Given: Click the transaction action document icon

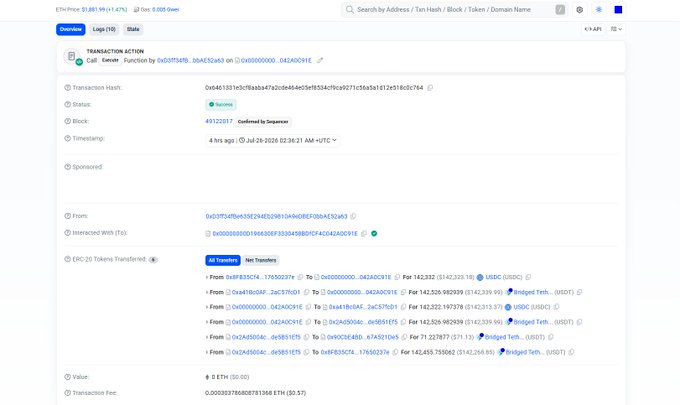Looking at the screenshot, I should pyautogui.click(x=72, y=56).
